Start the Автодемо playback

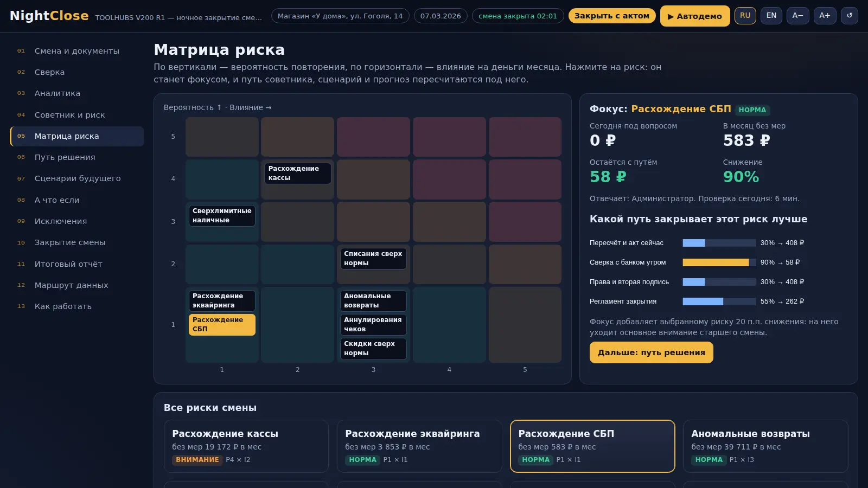(695, 16)
